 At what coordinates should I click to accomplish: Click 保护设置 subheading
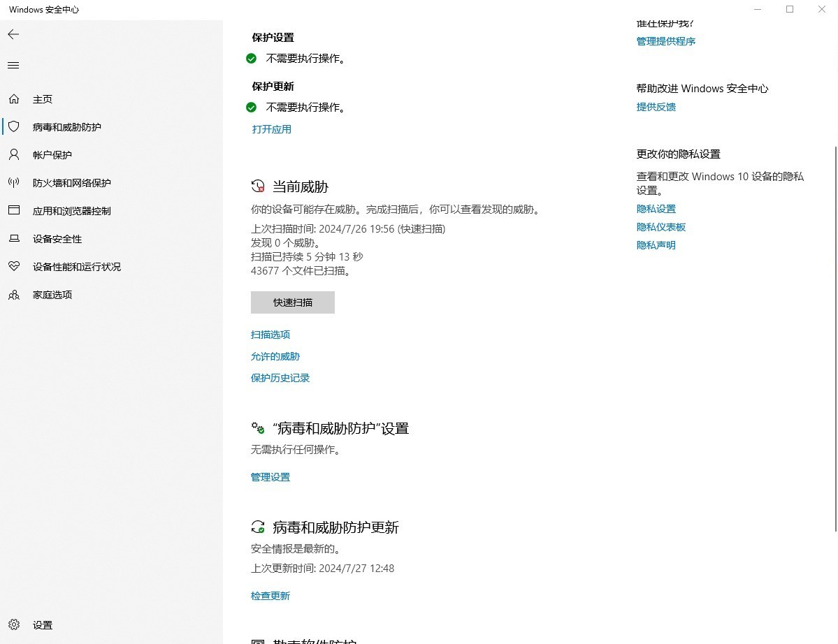tap(273, 38)
